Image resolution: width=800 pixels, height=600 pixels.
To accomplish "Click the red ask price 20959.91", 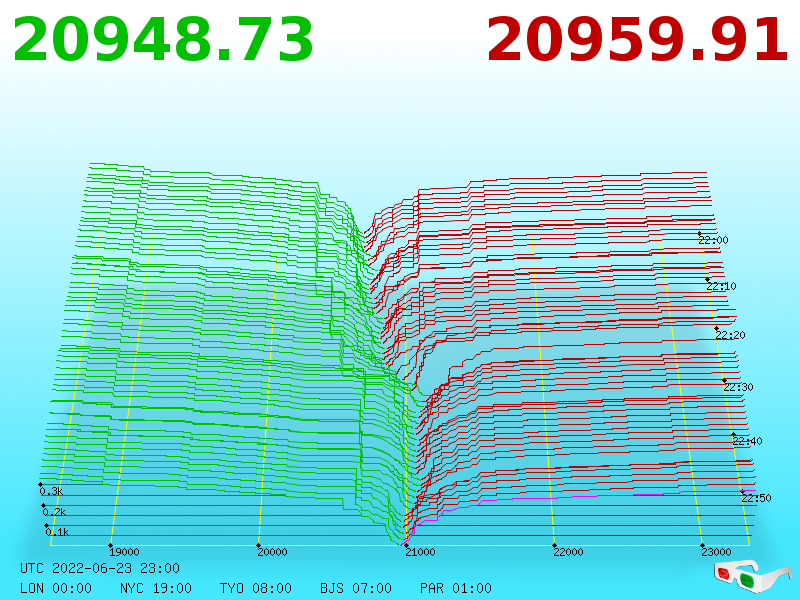I will coord(637,40).
